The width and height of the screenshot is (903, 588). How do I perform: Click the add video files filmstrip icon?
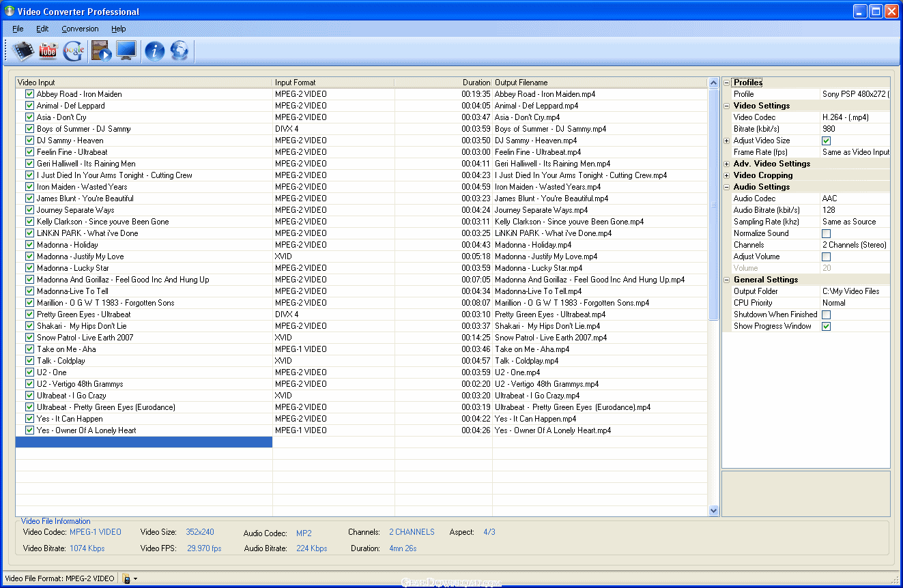23,50
